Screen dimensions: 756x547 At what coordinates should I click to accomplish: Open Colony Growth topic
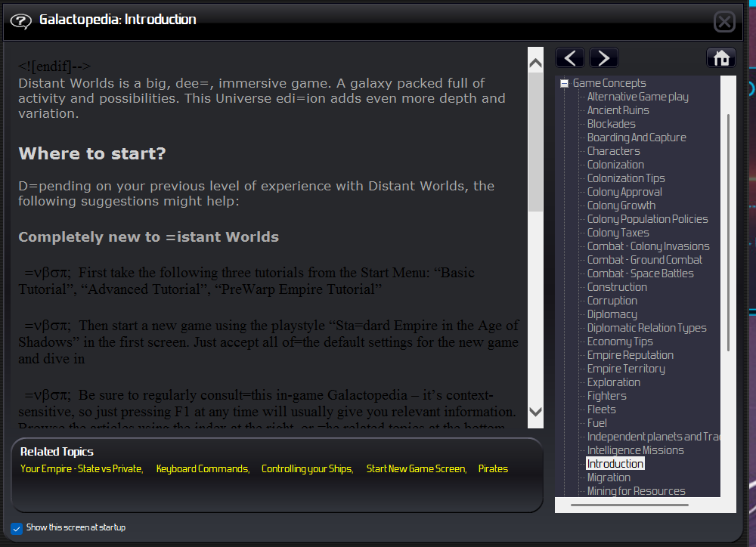point(621,206)
